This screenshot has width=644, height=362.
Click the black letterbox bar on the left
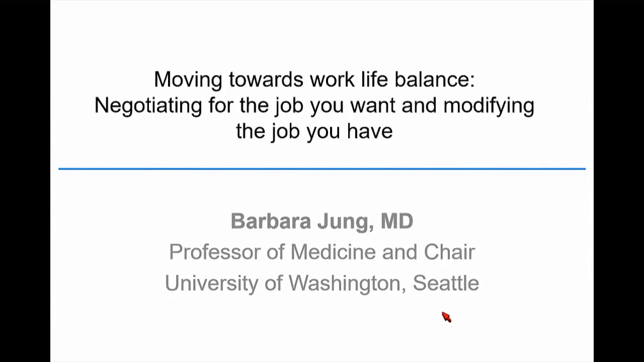coord(25,181)
